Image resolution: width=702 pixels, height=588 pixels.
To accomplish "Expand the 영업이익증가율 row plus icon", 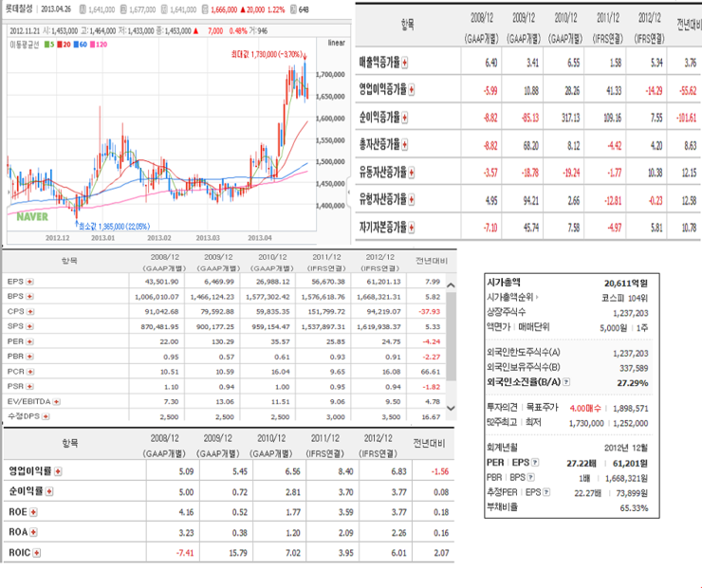I will (x=412, y=90).
